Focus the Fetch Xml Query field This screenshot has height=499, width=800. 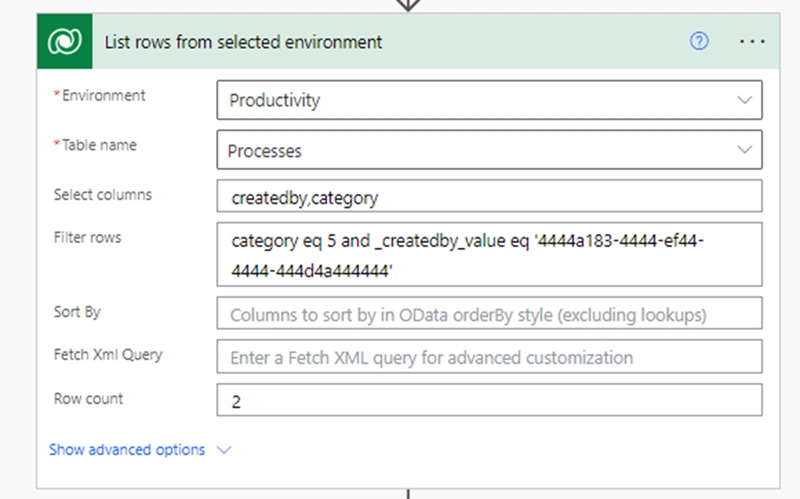point(489,357)
